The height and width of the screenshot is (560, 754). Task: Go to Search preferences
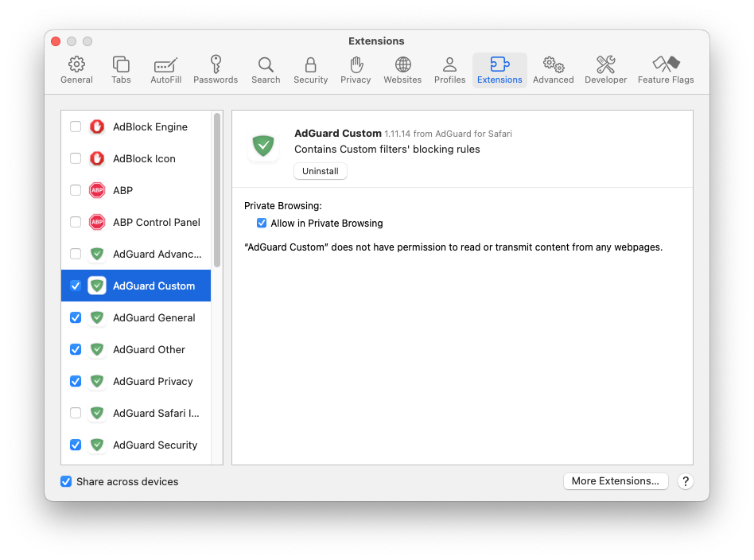coord(266,70)
